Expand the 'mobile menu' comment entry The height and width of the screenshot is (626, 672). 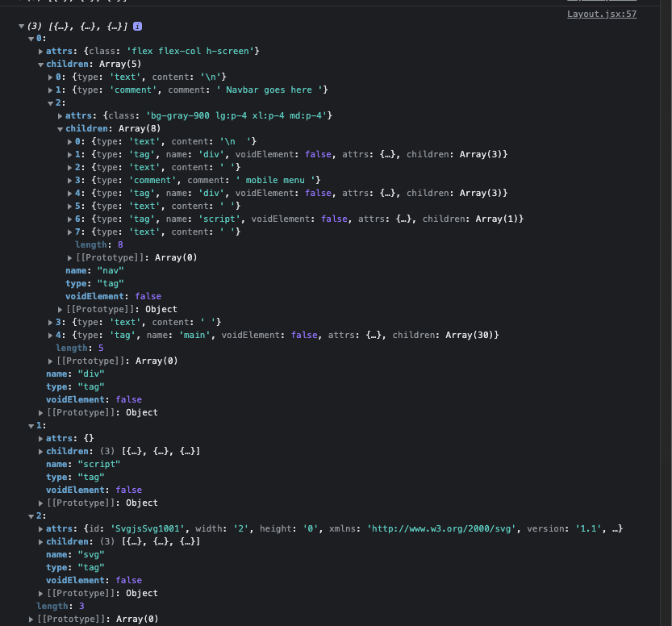[x=69, y=181]
